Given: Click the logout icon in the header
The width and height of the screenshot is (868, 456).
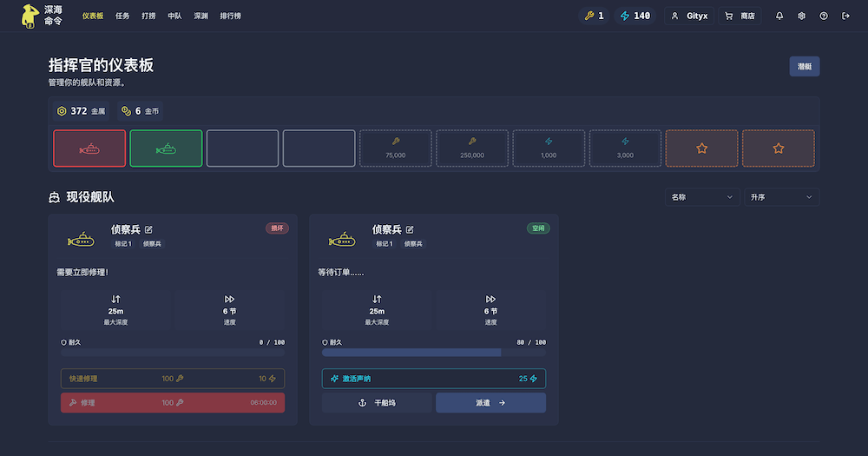Looking at the screenshot, I should click(x=845, y=16).
